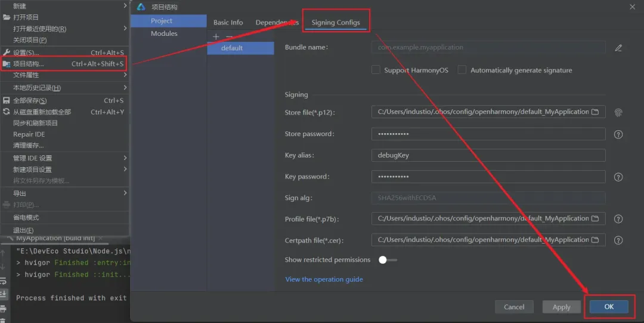Click the Store password field

[x=488, y=134]
